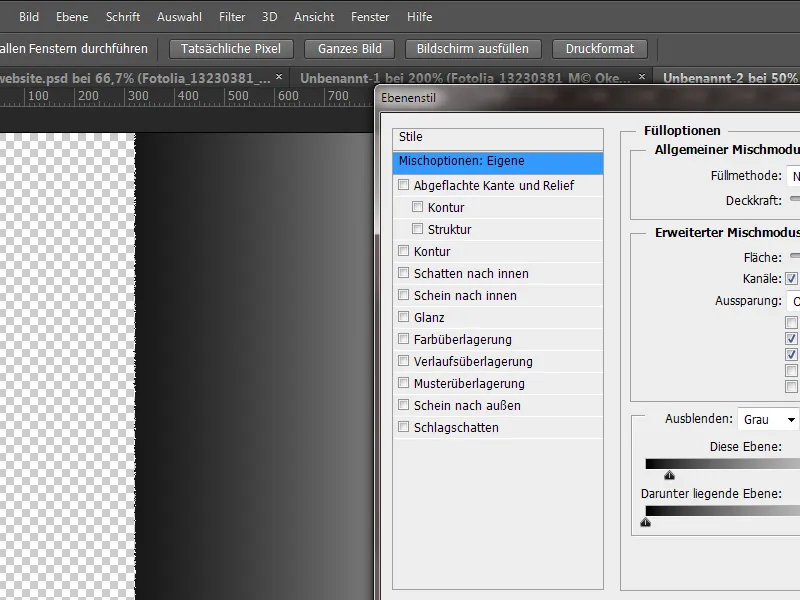Open the Füllmethode dropdown
Image resolution: width=800 pixels, height=600 pixels.
[793, 177]
